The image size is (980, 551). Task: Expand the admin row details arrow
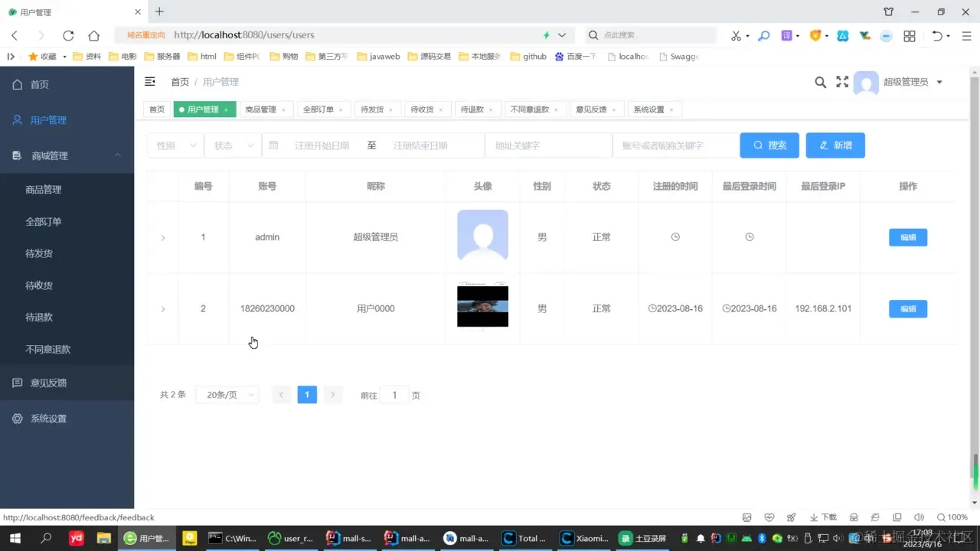pos(163,238)
